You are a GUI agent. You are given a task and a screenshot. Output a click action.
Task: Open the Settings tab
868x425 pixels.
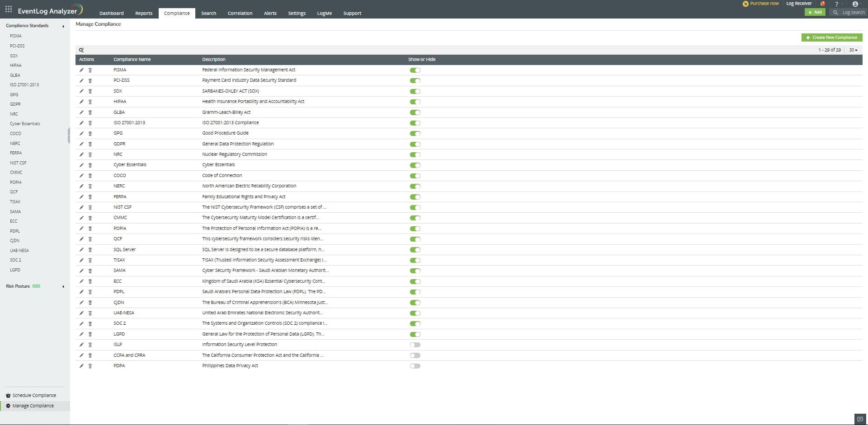coord(297,13)
